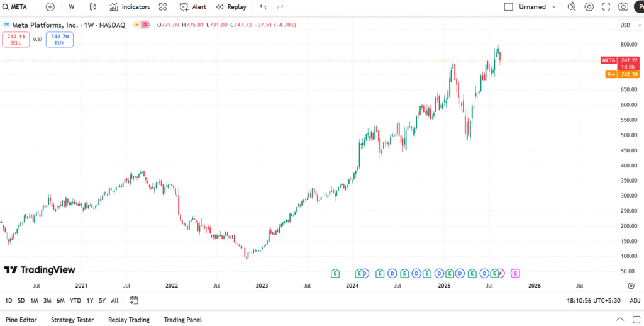Click the Unnamed layout name
This screenshot has height=326, width=644.
(532, 6)
